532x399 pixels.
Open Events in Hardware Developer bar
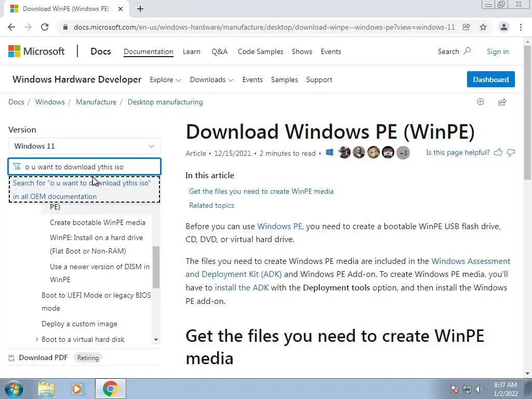(x=252, y=79)
